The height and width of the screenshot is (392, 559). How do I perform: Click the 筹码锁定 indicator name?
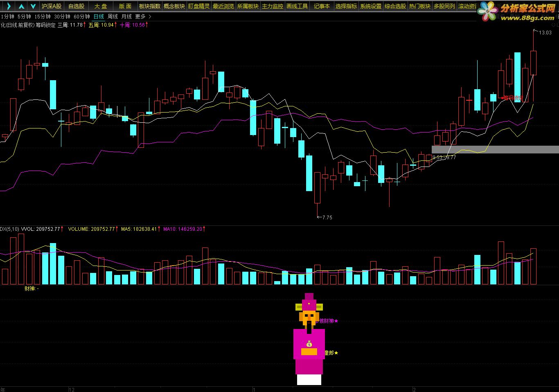(45, 25)
